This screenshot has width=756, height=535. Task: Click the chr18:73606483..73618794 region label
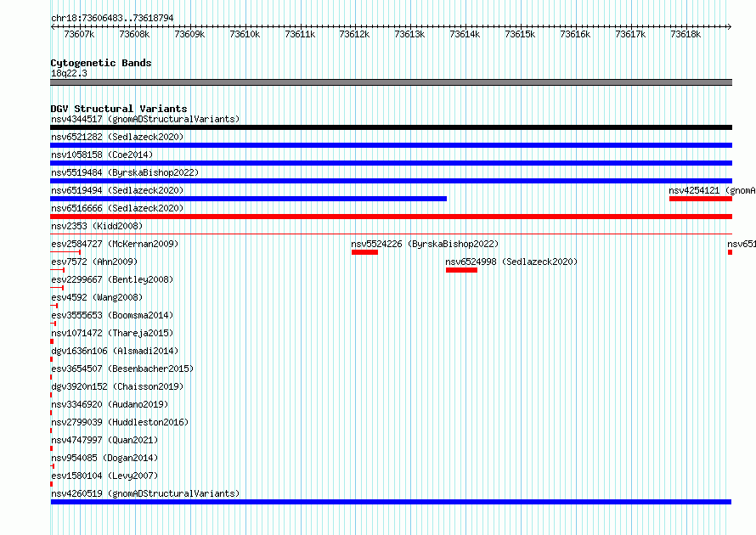(112, 18)
